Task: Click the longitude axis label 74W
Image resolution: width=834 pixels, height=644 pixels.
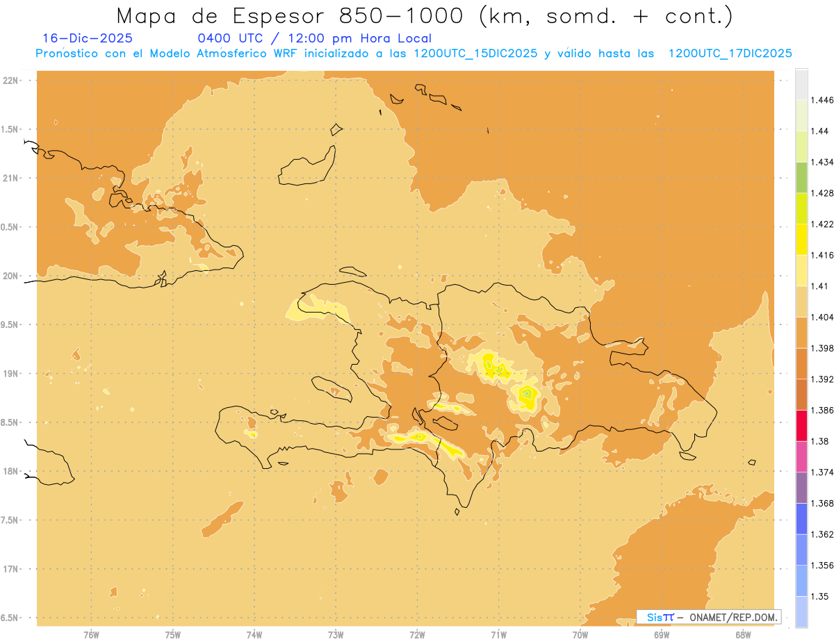Action: [254, 635]
